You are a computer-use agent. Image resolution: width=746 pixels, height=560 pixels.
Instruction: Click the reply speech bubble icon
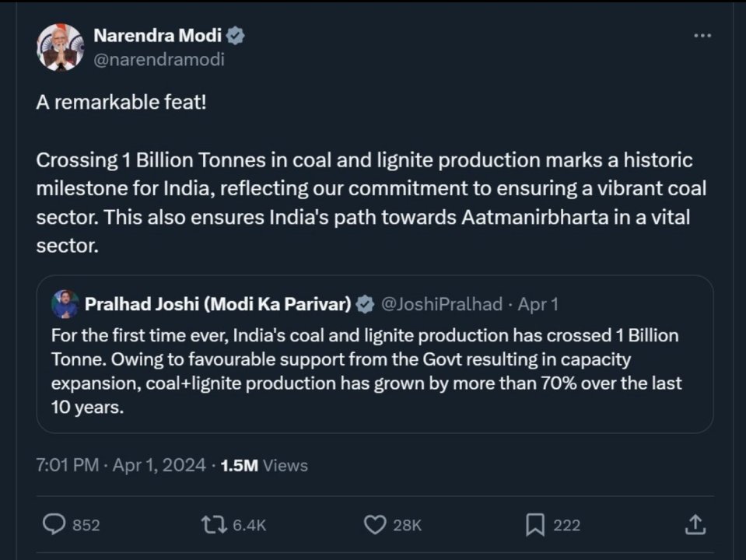(54, 525)
